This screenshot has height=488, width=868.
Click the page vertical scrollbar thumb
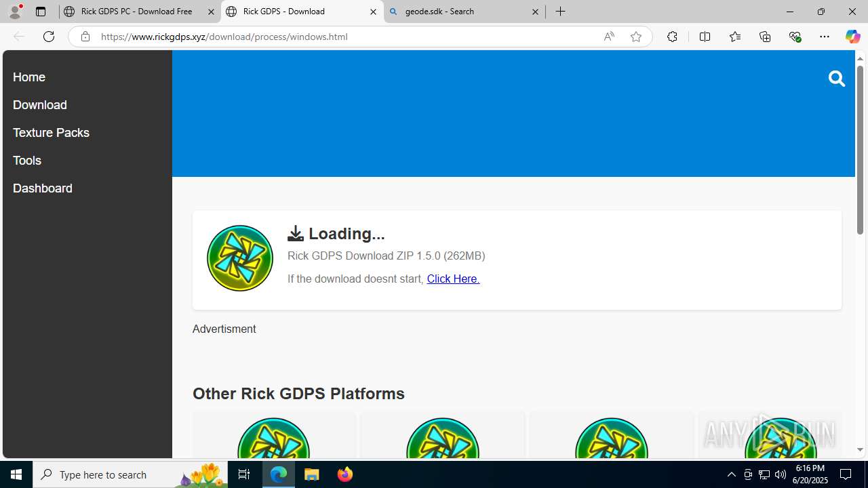(x=860, y=150)
